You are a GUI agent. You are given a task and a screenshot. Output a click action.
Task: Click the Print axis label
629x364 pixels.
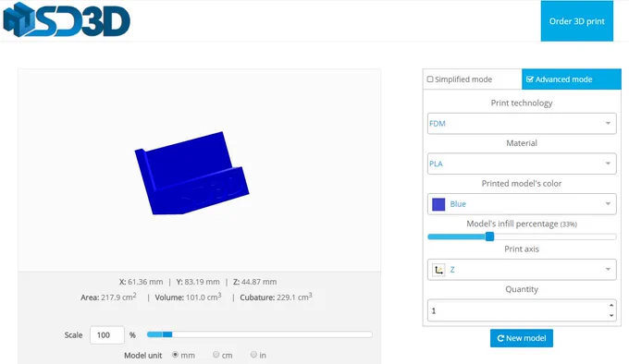tap(522, 249)
